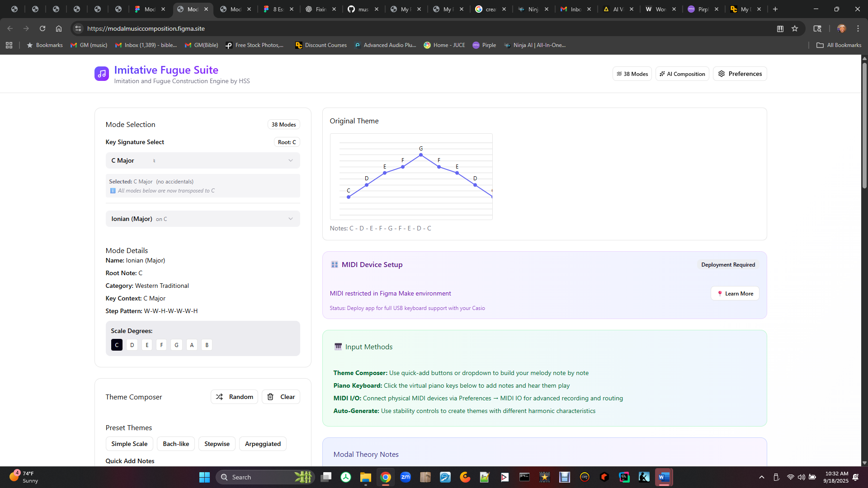
Task: Open the 38 Modes list in header
Action: pyautogui.click(x=632, y=74)
